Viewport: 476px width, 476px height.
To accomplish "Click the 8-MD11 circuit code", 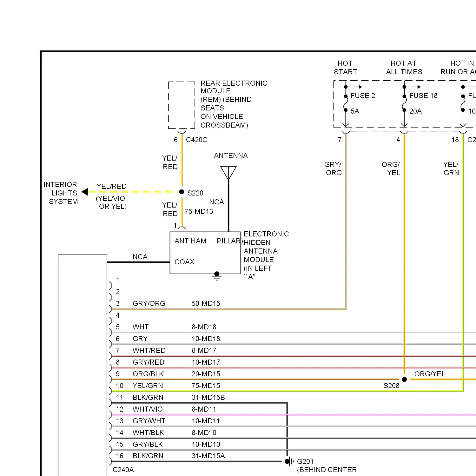I will (x=204, y=409).
